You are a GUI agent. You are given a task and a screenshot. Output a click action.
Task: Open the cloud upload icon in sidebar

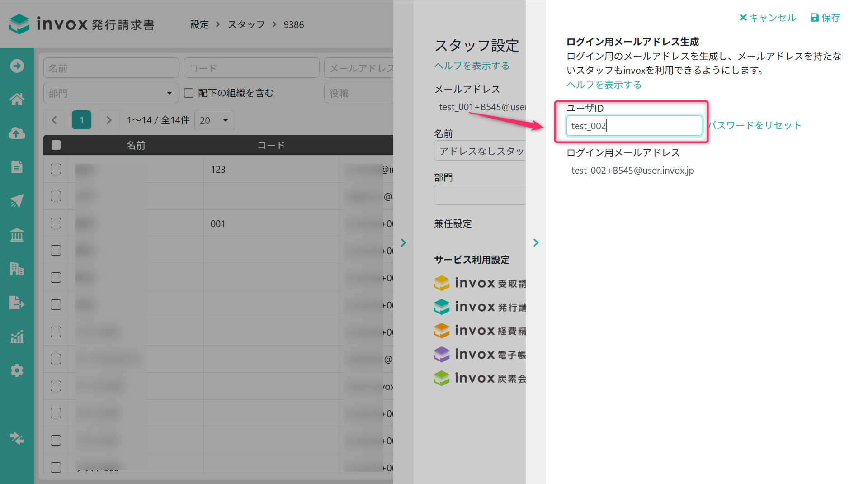[x=17, y=133]
